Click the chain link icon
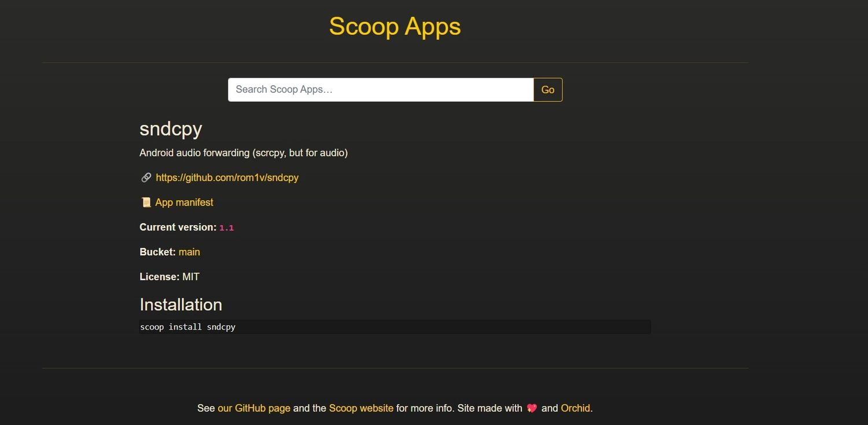 pos(146,178)
